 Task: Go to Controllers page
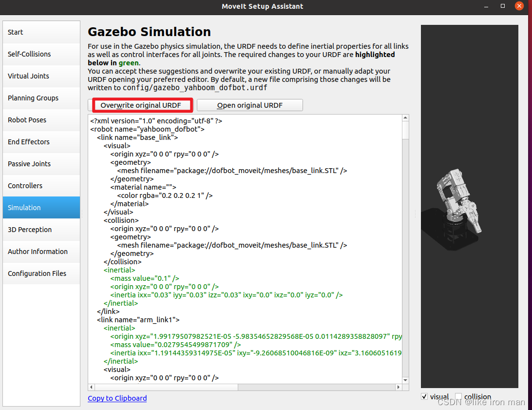41,186
